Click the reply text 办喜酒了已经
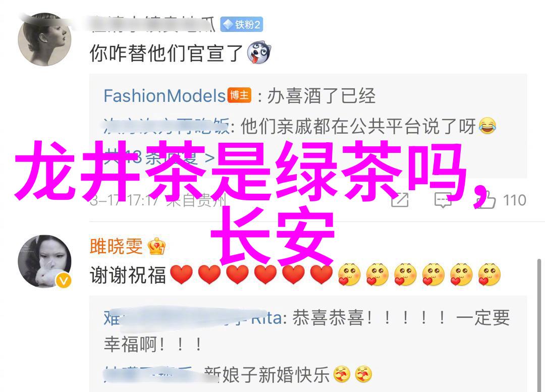 tap(321, 96)
